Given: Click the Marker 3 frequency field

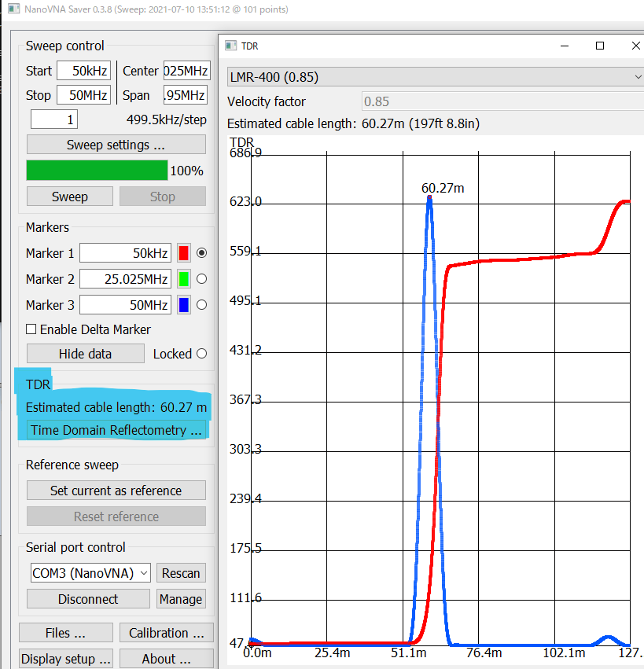Looking at the screenshot, I should coord(126,305).
